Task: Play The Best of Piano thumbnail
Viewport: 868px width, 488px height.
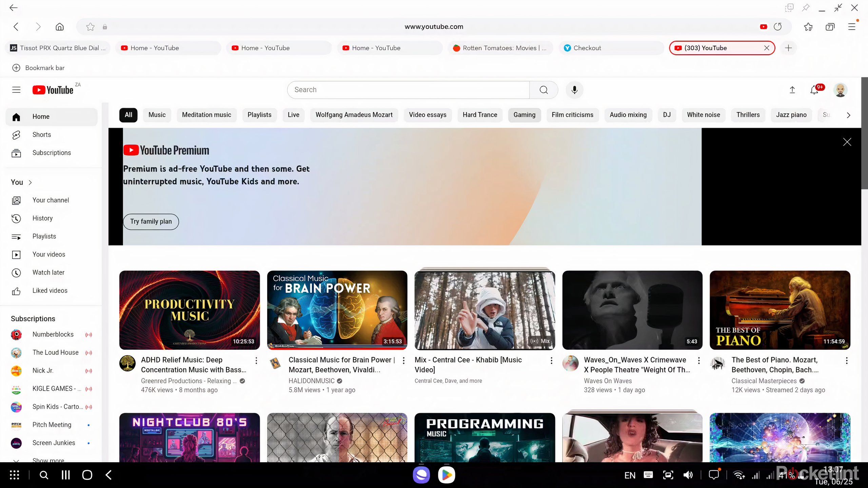Action: pyautogui.click(x=780, y=310)
